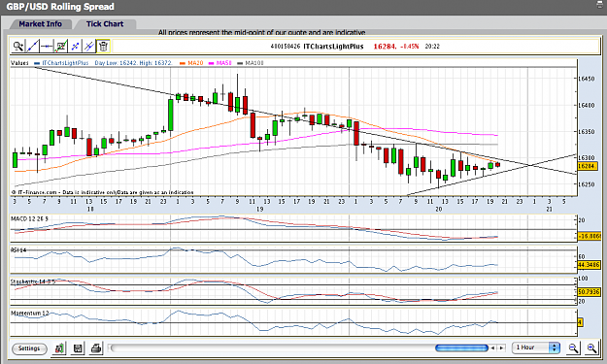The height and width of the screenshot is (364, 607).
Task: Click the Day Low 16242 High 16372 text
Action: tap(133, 63)
